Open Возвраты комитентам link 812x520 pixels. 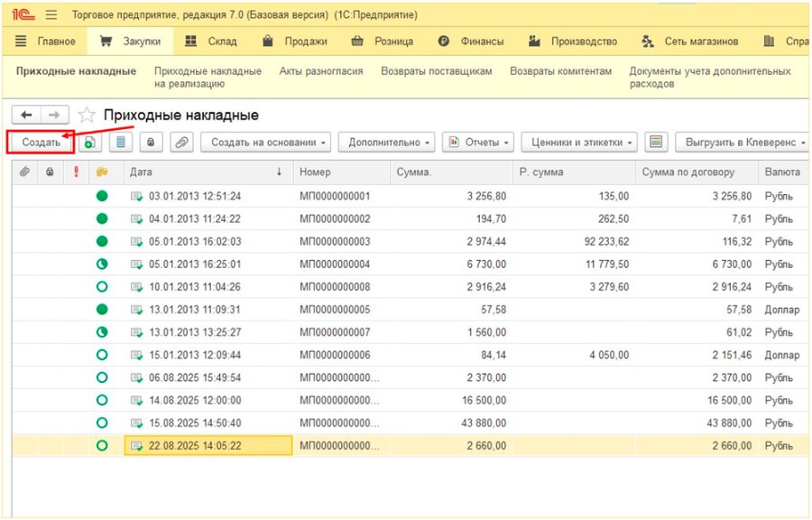point(561,71)
